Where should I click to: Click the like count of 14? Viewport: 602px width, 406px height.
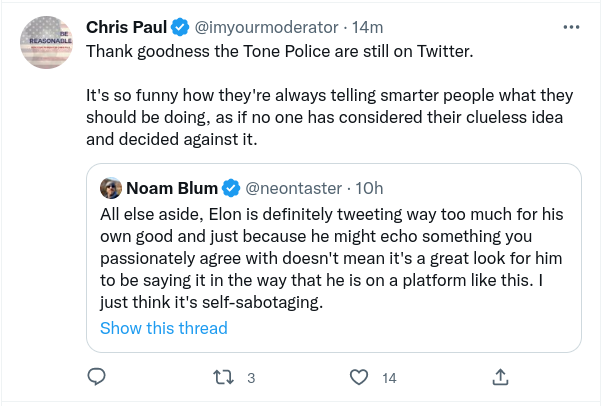390,378
